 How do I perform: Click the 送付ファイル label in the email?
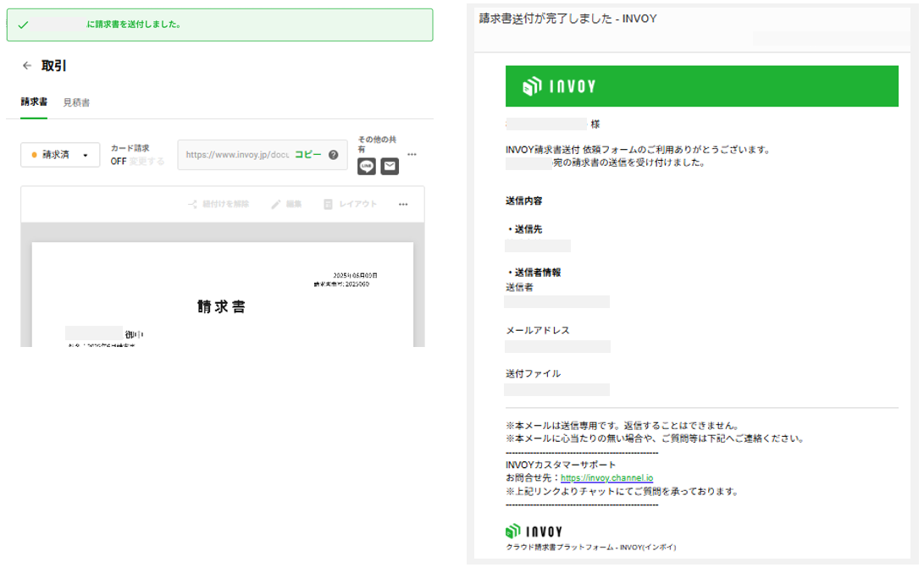534,373
